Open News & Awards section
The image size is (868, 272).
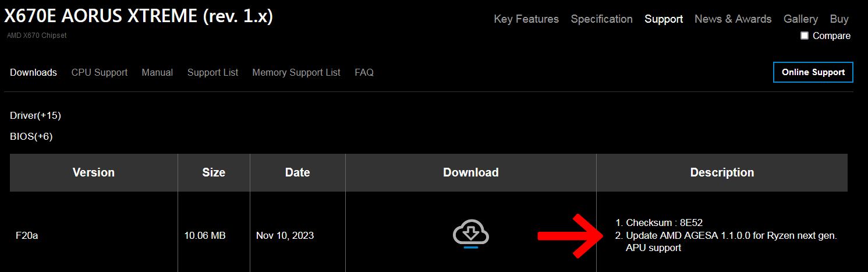click(733, 19)
